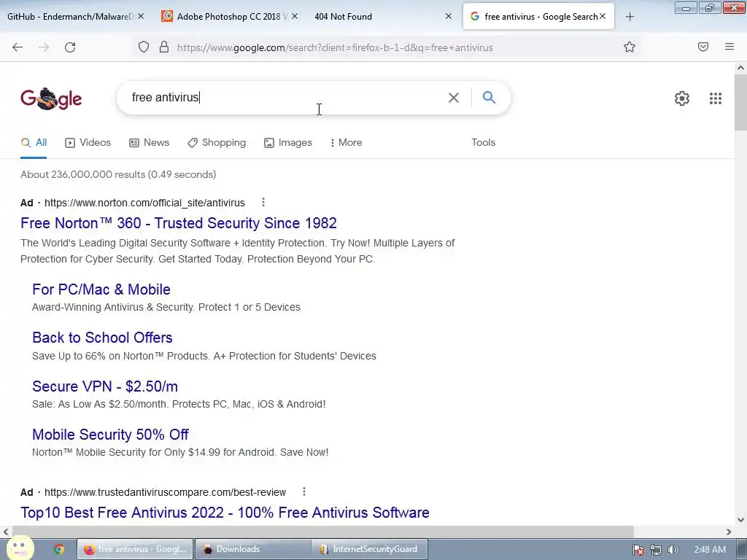Open Back to School Offers link
747x560 pixels.
pyautogui.click(x=102, y=338)
